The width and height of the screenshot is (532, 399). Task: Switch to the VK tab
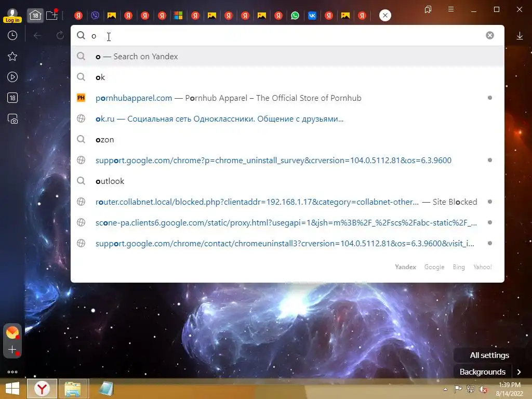(312, 15)
